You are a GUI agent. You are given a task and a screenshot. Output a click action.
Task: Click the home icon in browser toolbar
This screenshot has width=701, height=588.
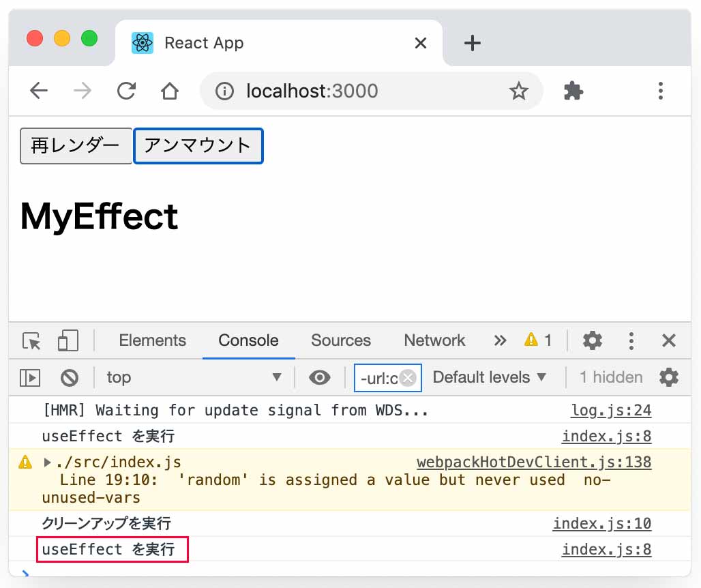[x=169, y=91]
